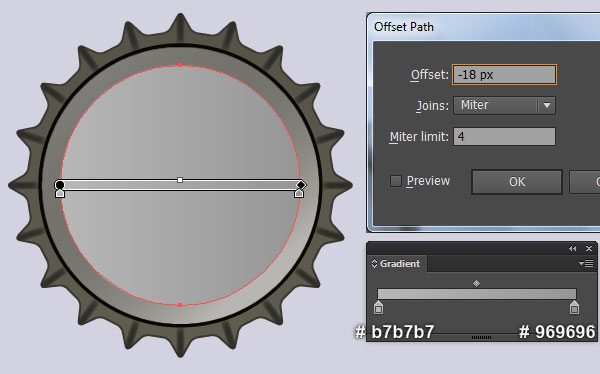Click the Miter limit input field
600x374 pixels.
pyautogui.click(x=504, y=137)
